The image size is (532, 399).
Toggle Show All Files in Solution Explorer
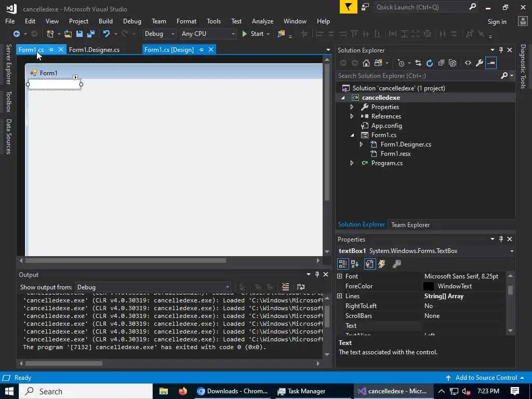tap(453, 63)
